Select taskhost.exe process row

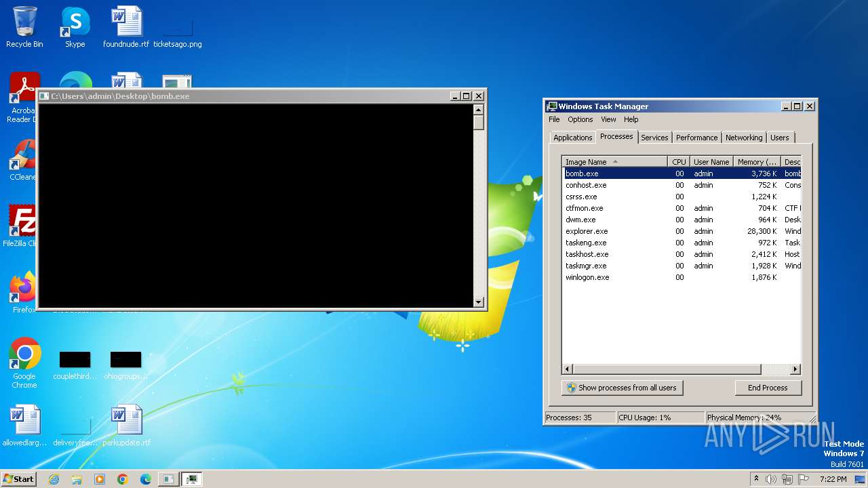pyautogui.click(x=682, y=254)
